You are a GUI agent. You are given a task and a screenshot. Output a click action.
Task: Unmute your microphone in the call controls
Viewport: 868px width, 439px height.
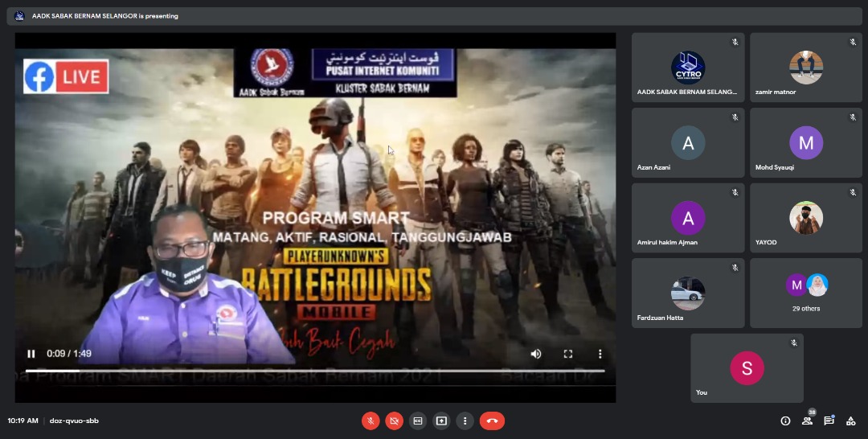coord(371,421)
